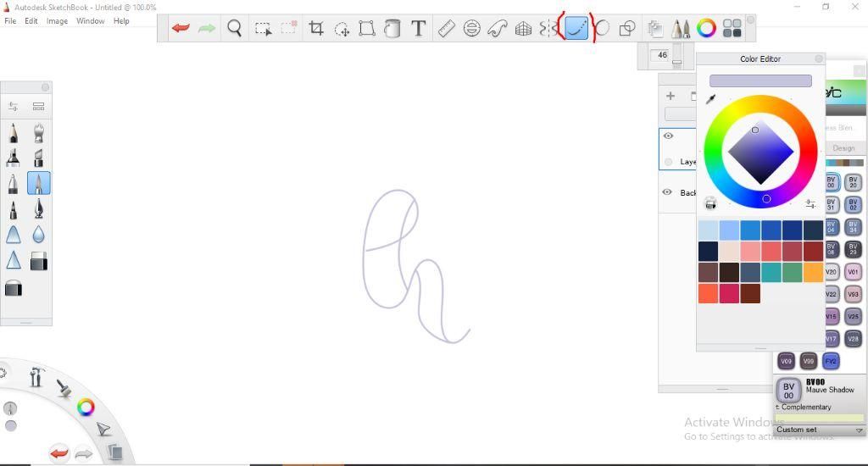
Task: Toggle the Color Editor ring in toolbar
Action: click(706, 28)
